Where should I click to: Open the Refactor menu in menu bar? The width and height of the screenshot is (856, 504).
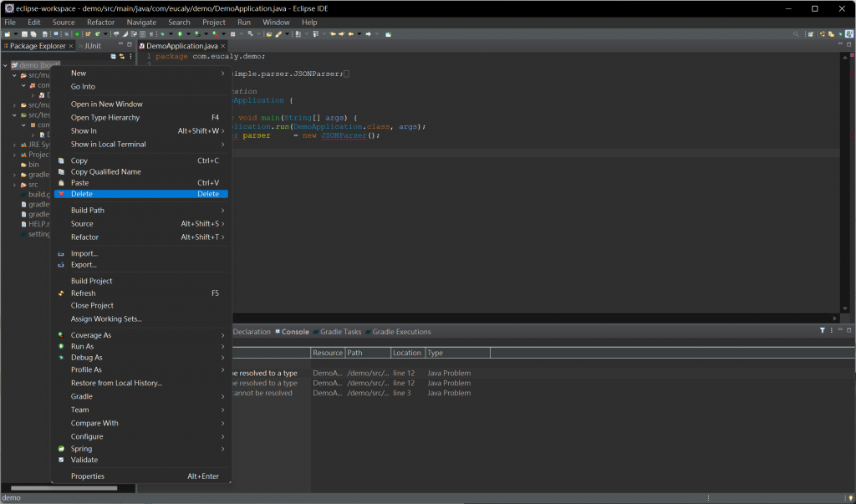(100, 23)
